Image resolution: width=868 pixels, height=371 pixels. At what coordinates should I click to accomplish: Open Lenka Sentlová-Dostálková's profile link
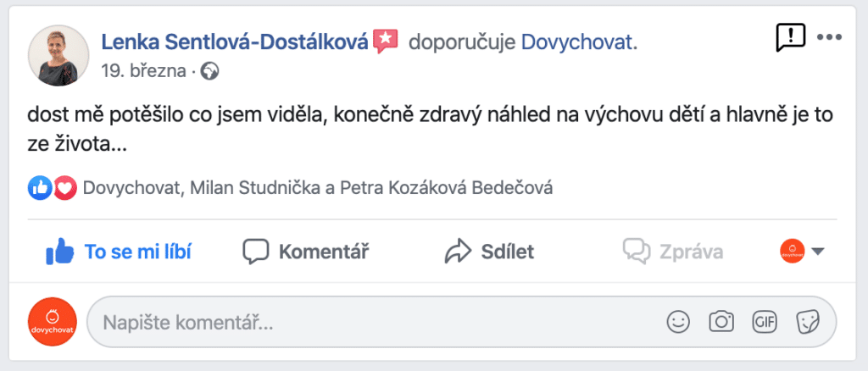235,42
